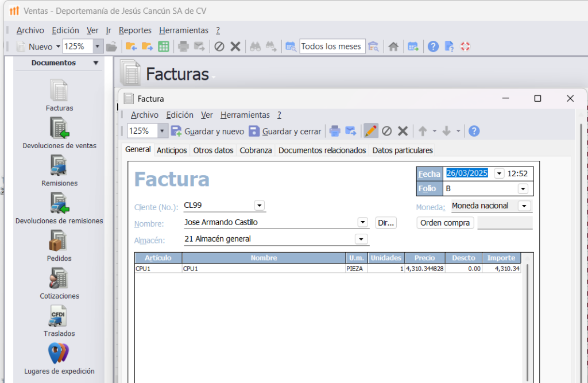Click the Guardar y nuevo button
Viewport: 588px width, 383px height.
[208, 131]
